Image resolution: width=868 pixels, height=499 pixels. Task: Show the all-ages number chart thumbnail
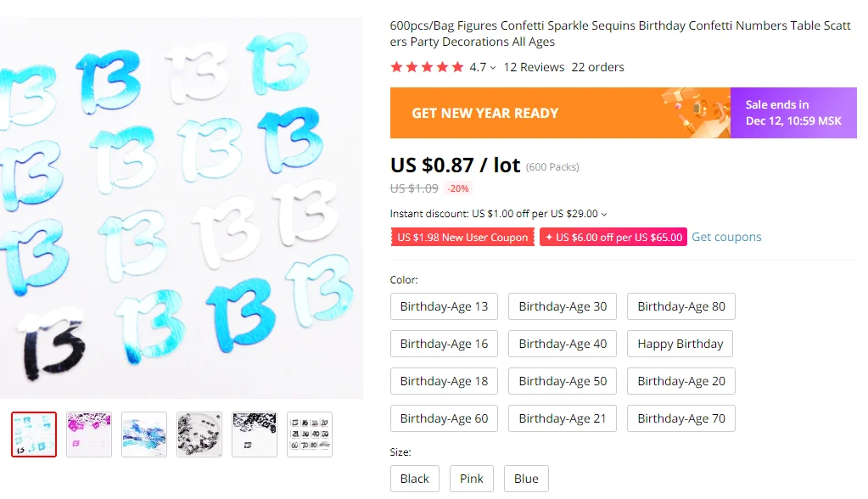point(310,435)
